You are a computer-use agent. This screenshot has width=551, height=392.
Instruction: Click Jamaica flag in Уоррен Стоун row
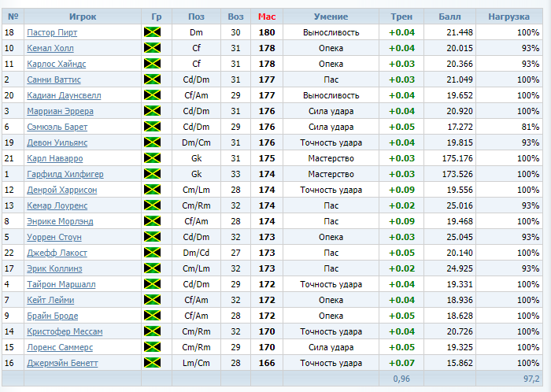(152, 237)
